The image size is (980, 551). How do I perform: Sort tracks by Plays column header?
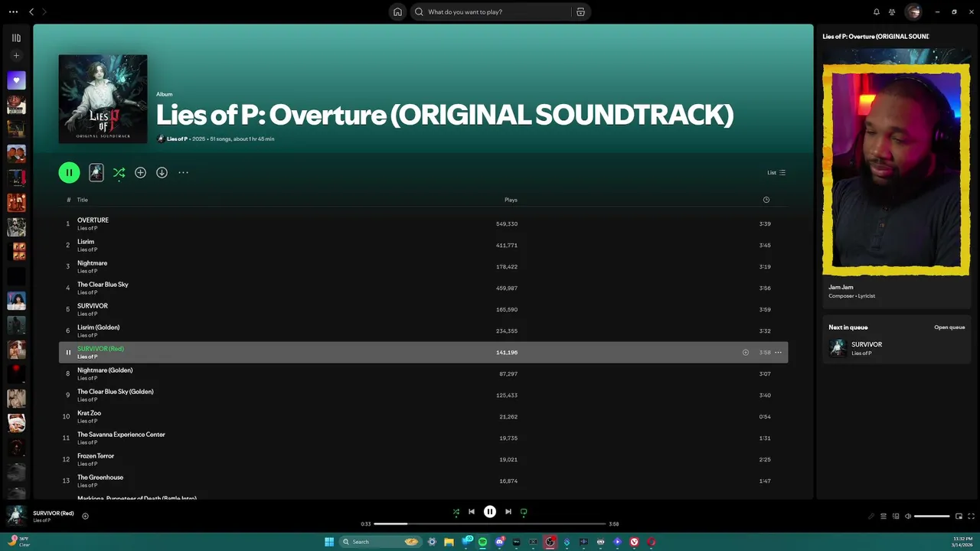[x=511, y=200]
